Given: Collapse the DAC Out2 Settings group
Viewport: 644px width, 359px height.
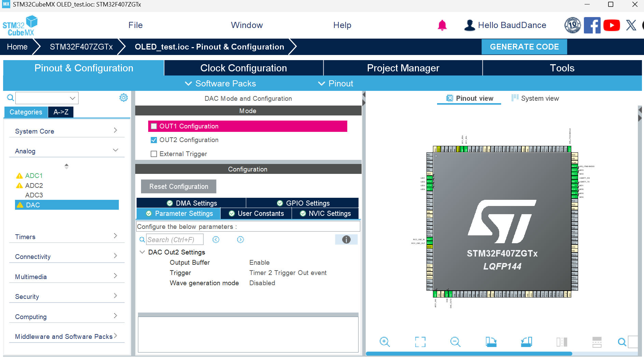Looking at the screenshot, I should click(x=142, y=252).
